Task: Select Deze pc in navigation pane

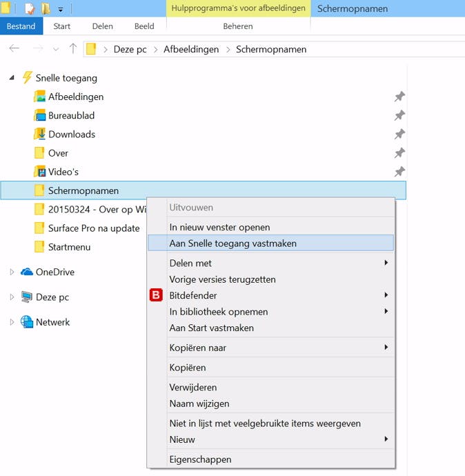Action: (52, 297)
